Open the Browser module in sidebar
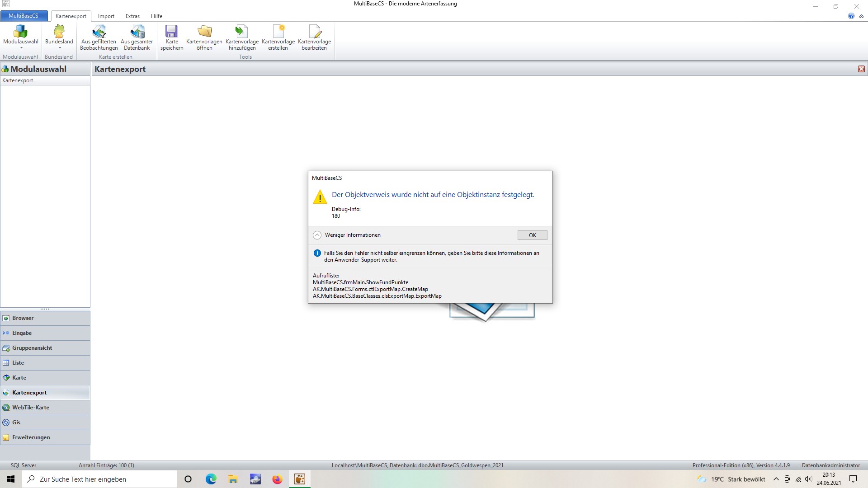 pyautogui.click(x=45, y=318)
